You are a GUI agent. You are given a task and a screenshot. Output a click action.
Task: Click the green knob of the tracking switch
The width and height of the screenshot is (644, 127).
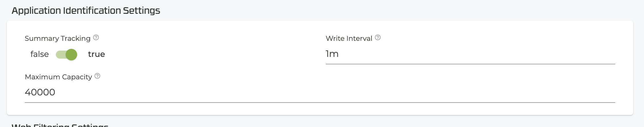pos(71,54)
